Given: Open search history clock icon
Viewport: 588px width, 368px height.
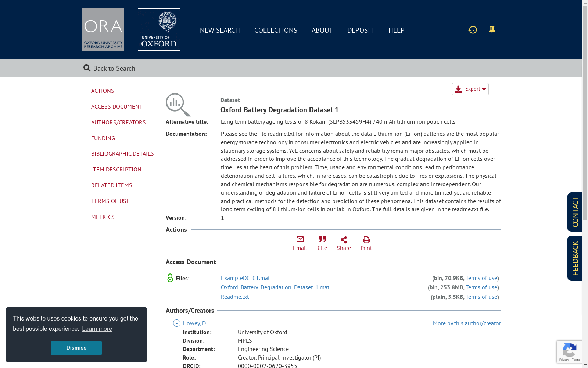Looking at the screenshot, I should (473, 30).
